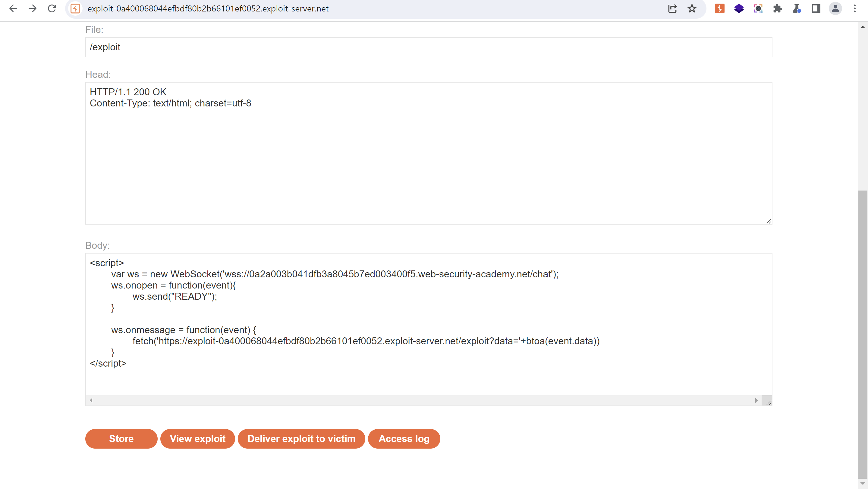Viewport: 868px width, 489px height.
Task: Bookmark this page with the star icon
Action: [x=692, y=8]
